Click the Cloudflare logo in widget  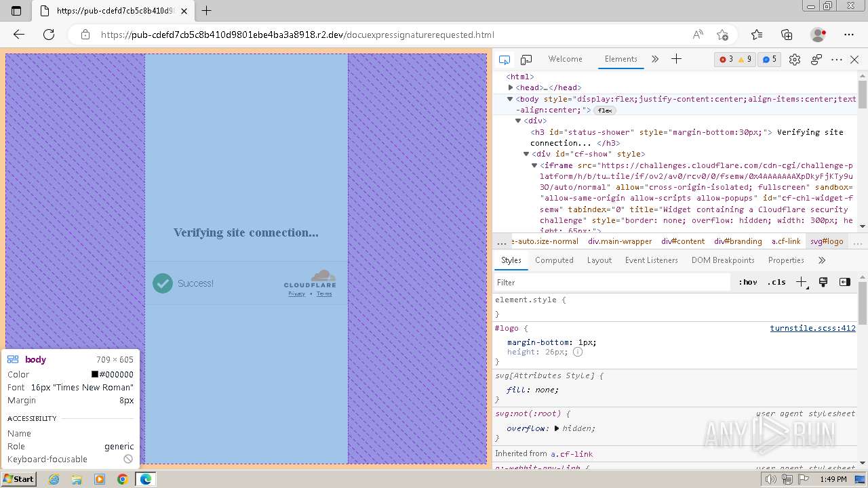coord(310,279)
